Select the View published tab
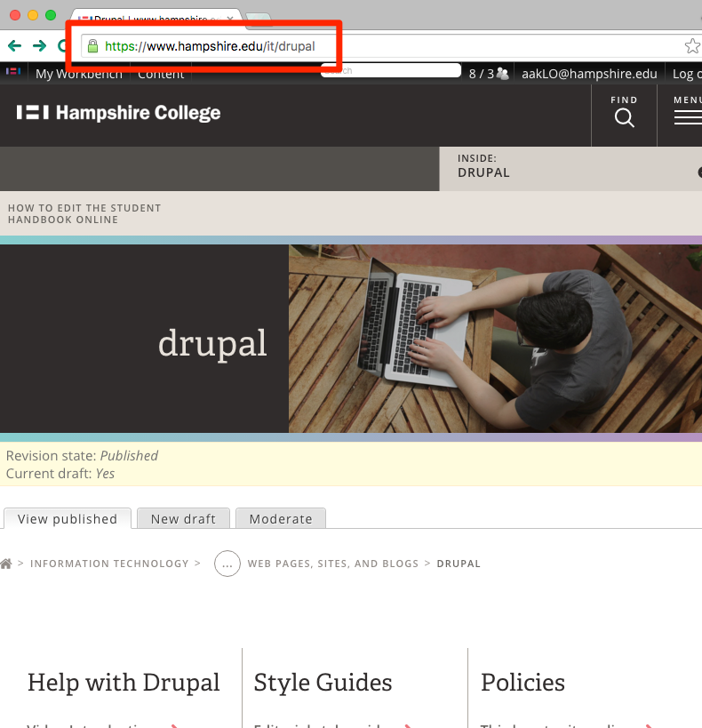The width and height of the screenshot is (702, 728). pos(68,518)
